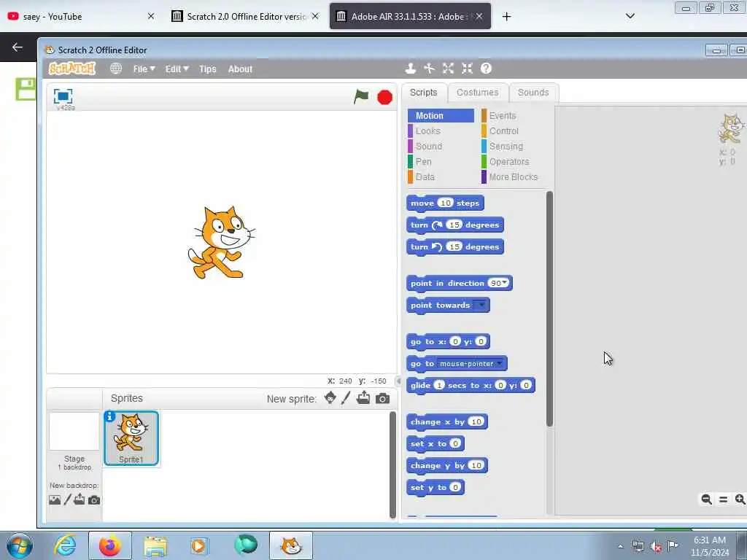Select the More Blocks category
The height and width of the screenshot is (560, 747).
514,176
